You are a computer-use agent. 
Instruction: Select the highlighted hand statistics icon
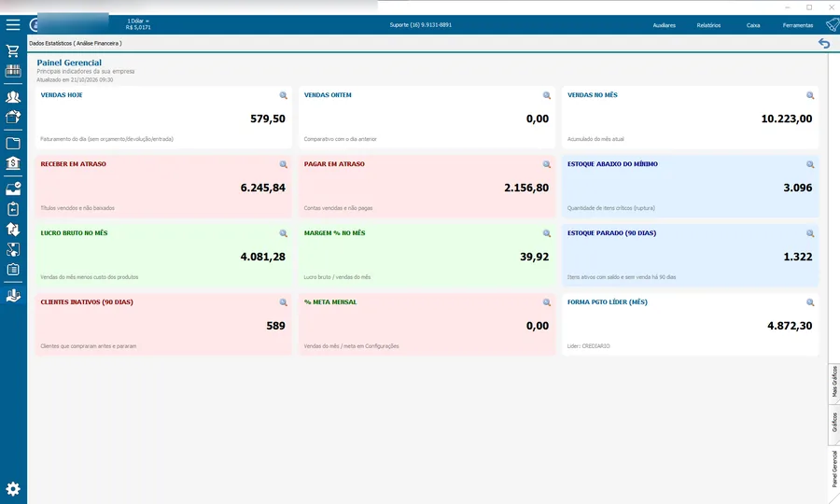[x=13, y=296]
